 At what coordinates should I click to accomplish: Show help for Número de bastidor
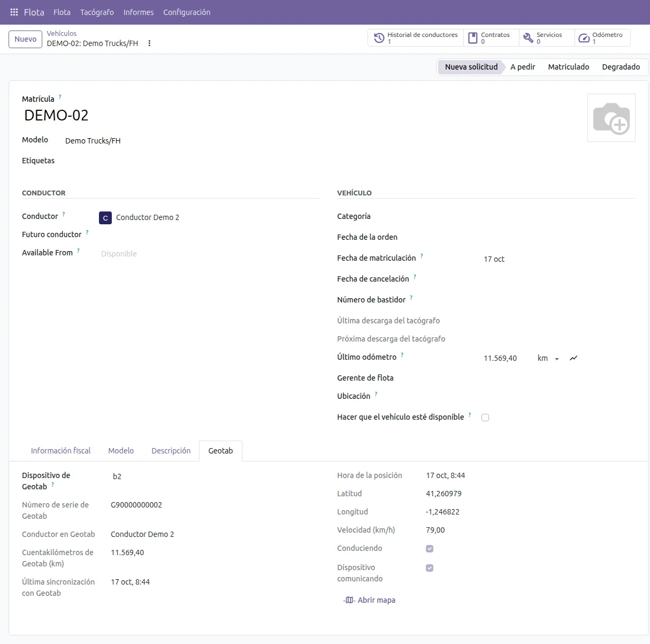point(411,298)
